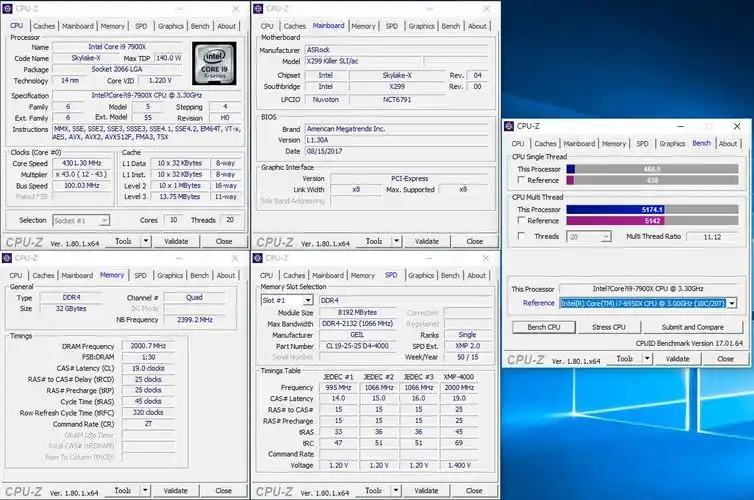The width and height of the screenshot is (754, 500).
Task: Click Submit and Compare button
Action: (x=692, y=327)
